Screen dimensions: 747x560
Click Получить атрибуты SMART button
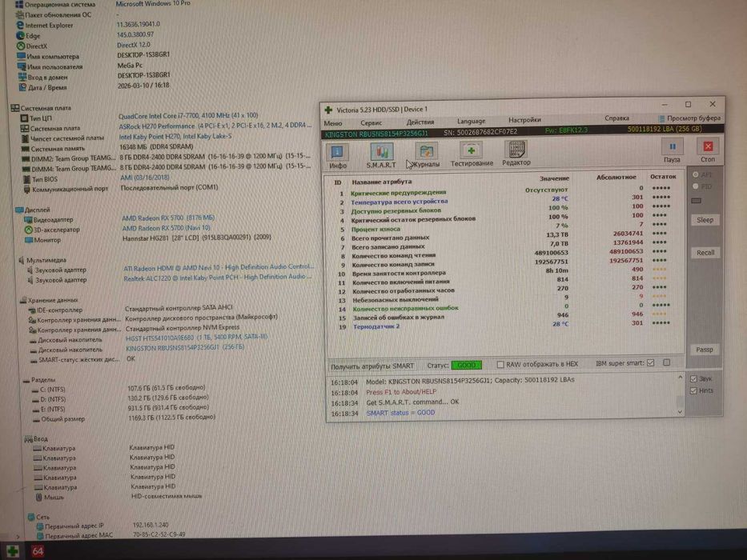point(372,366)
